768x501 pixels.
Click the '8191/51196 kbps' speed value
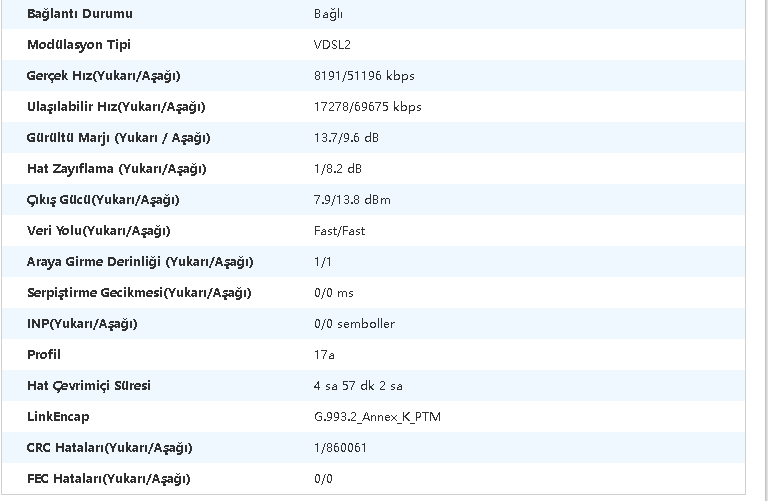tap(364, 76)
